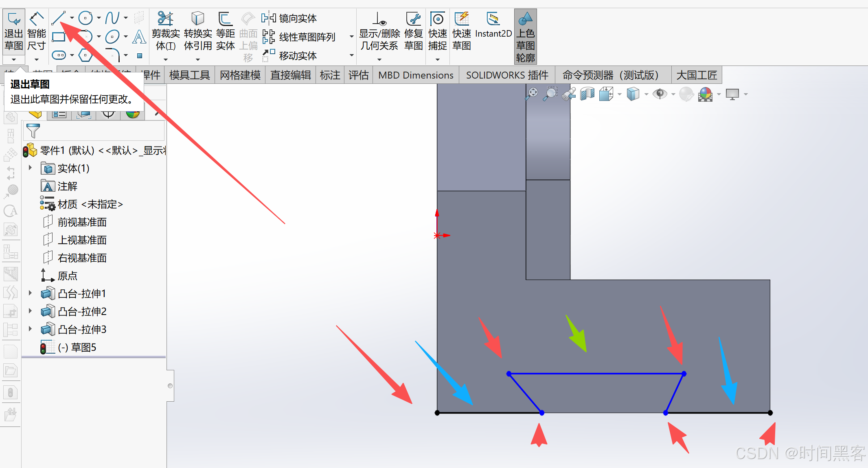Click the Edit Appearance color ball icon
The image size is (868, 468).
pyautogui.click(x=705, y=94)
